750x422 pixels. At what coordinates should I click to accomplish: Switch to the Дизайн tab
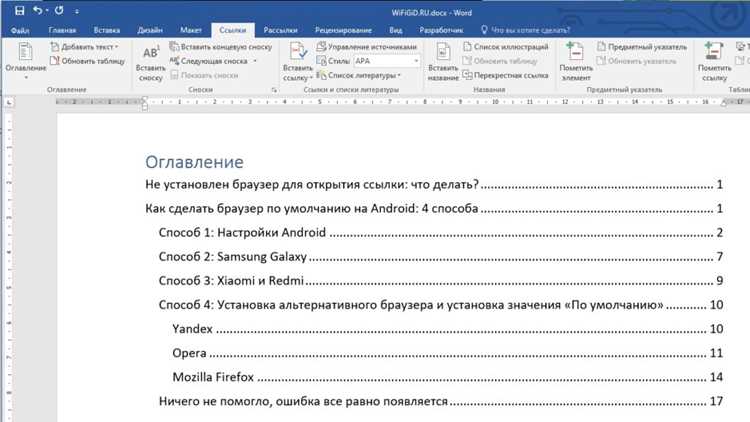click(150, 30)
